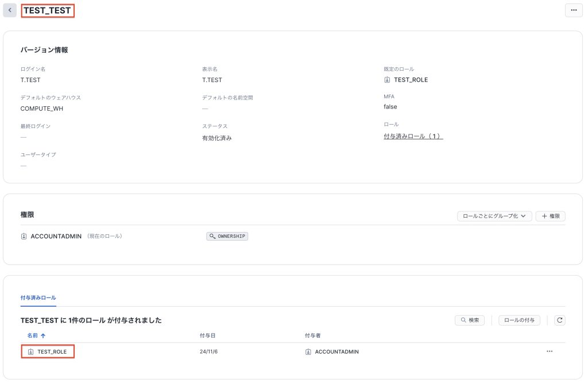Image resolution: width=588 pixels, height=383 pixels.
Task: Sort by the 付与日 column header
Action: (207, 335)
